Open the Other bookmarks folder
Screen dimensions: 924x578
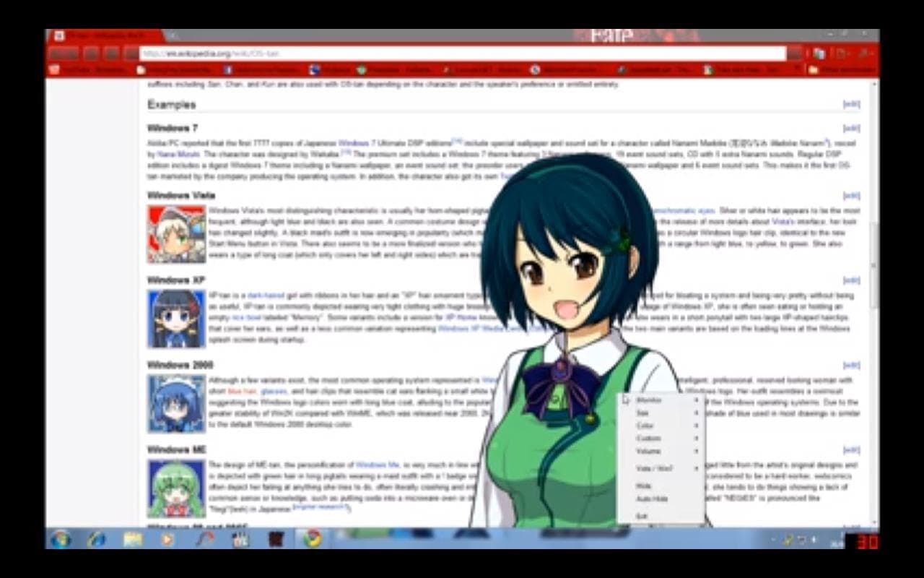click(841, 70)
